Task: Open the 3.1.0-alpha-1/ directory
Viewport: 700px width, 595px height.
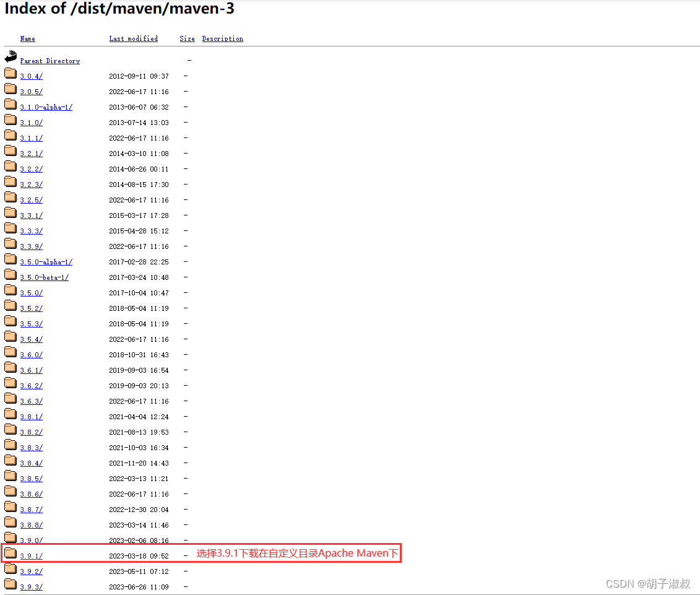Action: [x=46, y=106]
